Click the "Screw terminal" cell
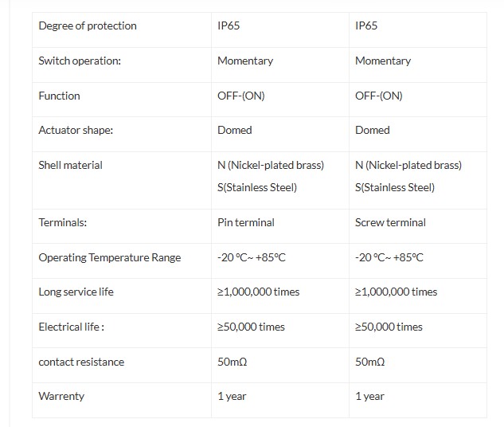This screenshot has width=504, height=427. pos(390,222)
